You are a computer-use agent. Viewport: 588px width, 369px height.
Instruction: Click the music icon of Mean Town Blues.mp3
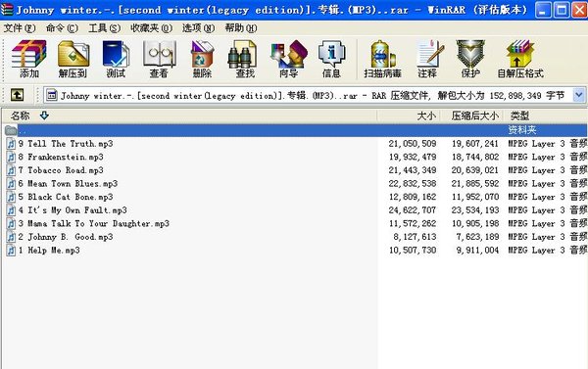[11, 184]
